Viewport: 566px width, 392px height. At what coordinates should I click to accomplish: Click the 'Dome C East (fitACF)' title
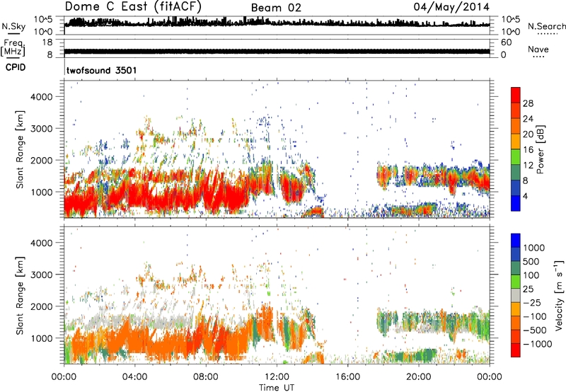(x=133, y=7)
